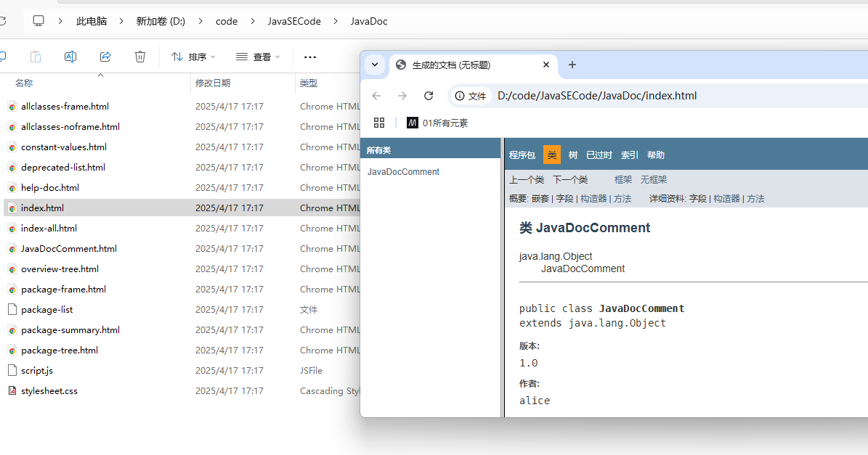Open a new browser tab with plus

[572, 65]
